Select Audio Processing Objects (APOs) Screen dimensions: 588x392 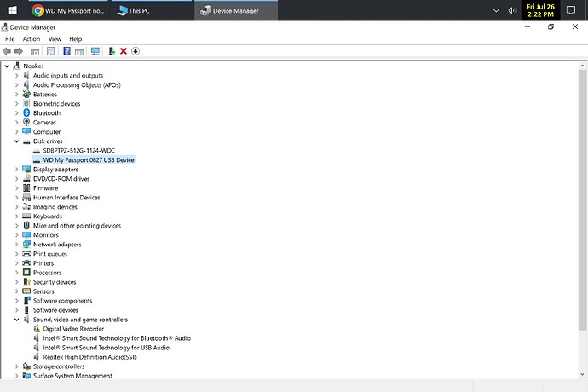77,84
